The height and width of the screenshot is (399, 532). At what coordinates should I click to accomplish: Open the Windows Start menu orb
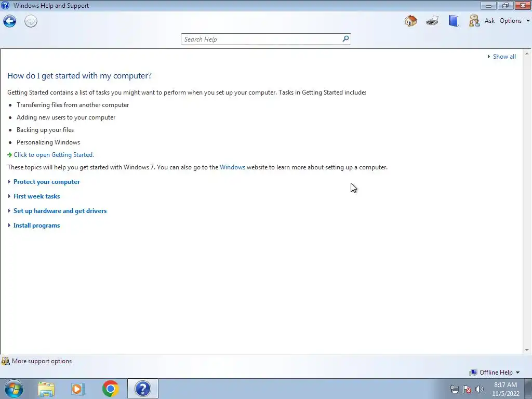pyautogui.click(x=14, y=389)
